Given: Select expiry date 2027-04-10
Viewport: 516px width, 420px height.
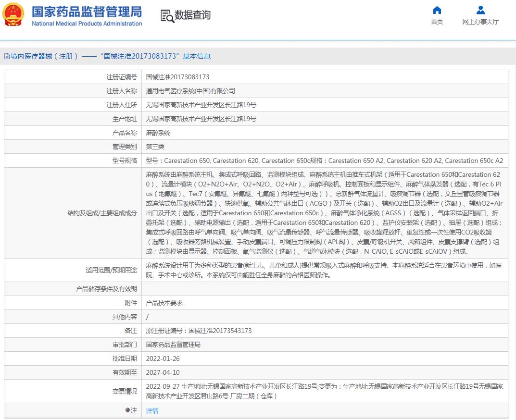Looking at the screenshot, I should click(163, 372).
